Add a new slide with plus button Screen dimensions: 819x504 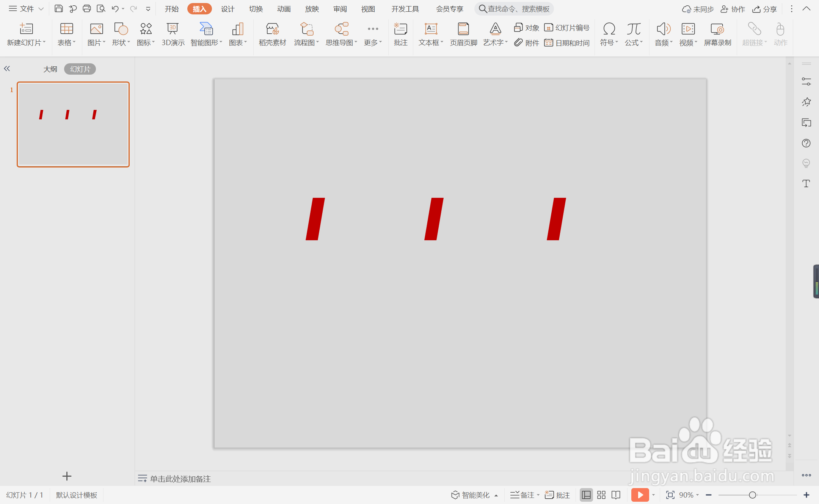67,476
